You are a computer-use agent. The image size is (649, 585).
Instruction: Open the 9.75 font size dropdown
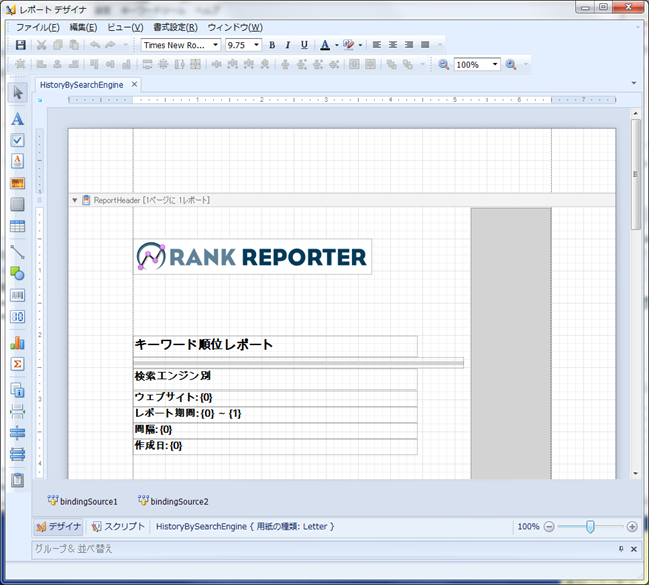pos(257,45)
